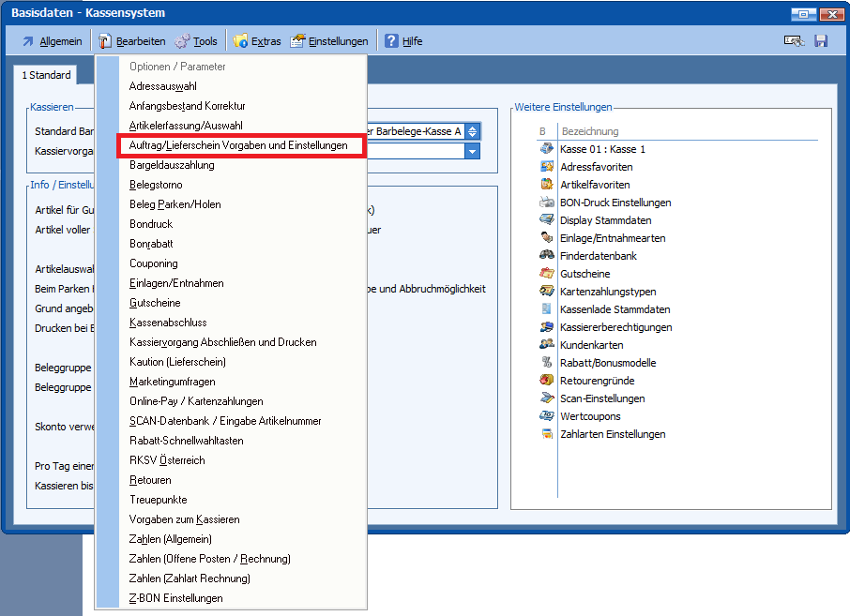Select Auftrag/Lieferschein Vorgaben und Einstellungen entry
This screenshot has height=616, width=850.
tap(238, 145)
